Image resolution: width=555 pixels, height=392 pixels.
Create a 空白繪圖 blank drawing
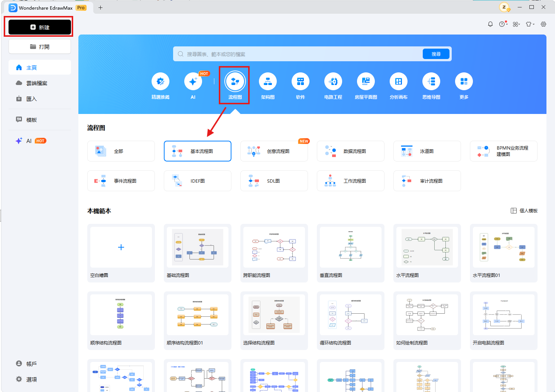(121, 253)
